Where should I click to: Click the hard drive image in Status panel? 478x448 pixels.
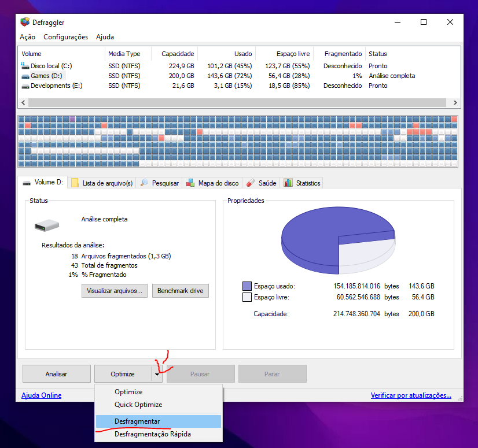[47, 225]
